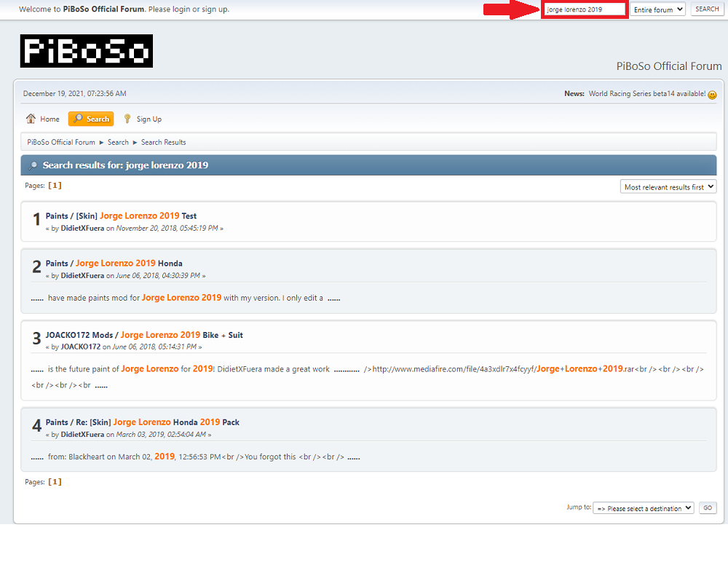The width and height of the screenshot is (728, 581).
Task: Click snippet 'have made paints mod for'
Action: (x=94, y=298)
